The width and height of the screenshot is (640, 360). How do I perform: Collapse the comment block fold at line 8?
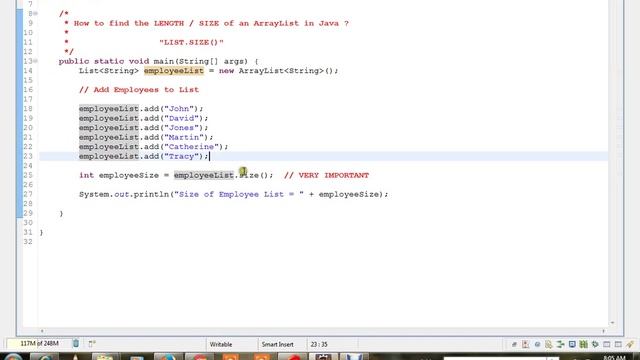tap(36, 13)
